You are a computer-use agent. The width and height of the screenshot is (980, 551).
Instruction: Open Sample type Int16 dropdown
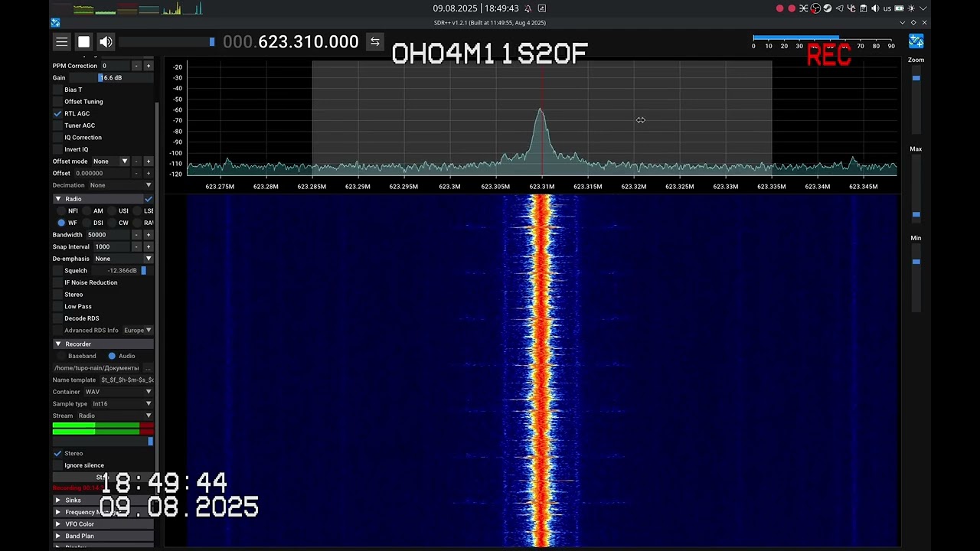pyautogui.click(x=122, y=404)
